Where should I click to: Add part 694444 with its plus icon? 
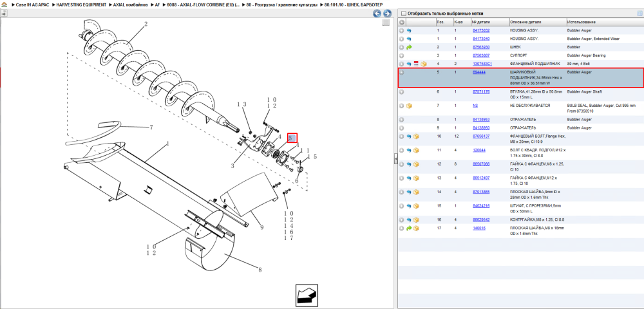point(402,72)
